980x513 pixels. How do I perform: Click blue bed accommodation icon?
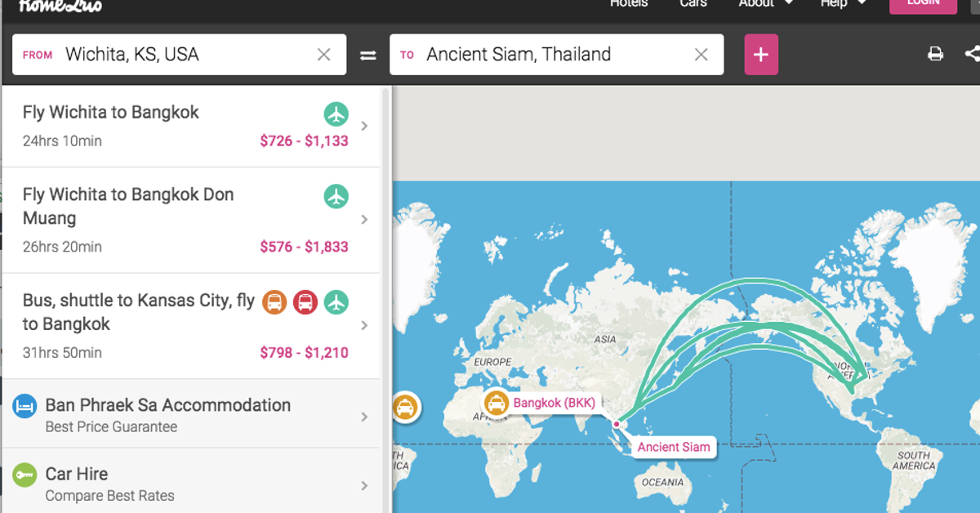pyautogui.click(x=25, y=405)
